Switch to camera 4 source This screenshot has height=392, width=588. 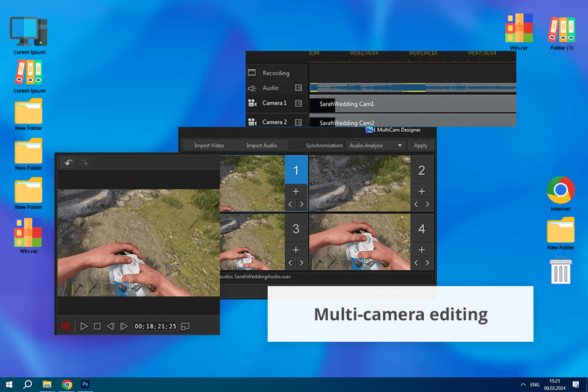click(x=421, y=229)
